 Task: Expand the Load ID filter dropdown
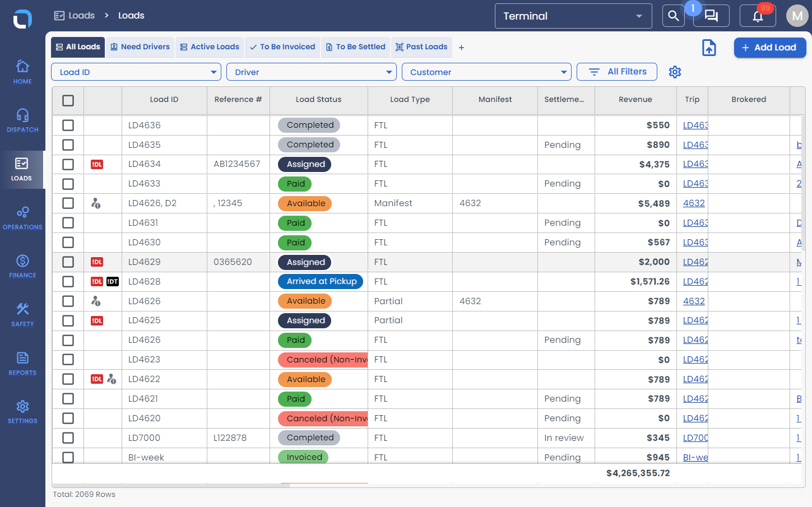(x=136, y=72)
